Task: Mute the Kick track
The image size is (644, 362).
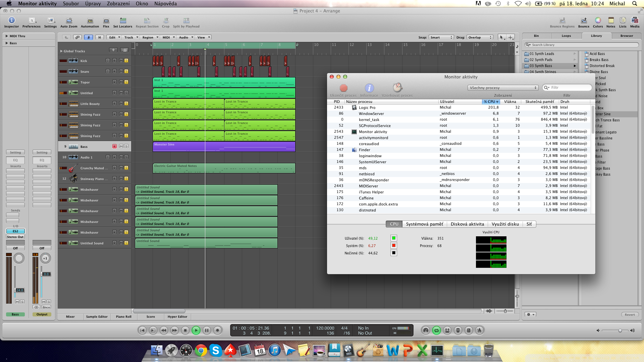Action: (121, 61)
